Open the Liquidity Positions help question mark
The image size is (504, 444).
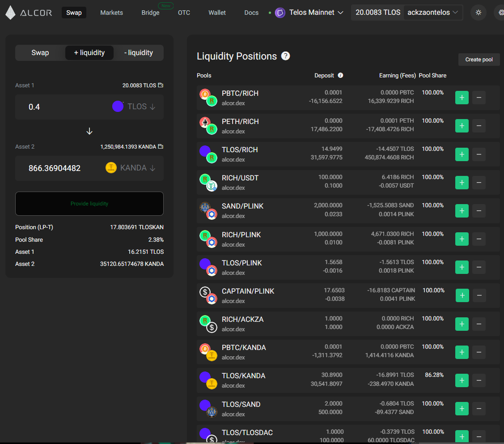point(285,56)
